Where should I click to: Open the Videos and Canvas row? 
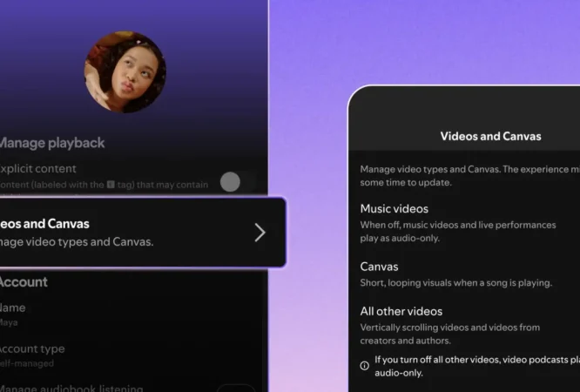[x=143, y=232]
